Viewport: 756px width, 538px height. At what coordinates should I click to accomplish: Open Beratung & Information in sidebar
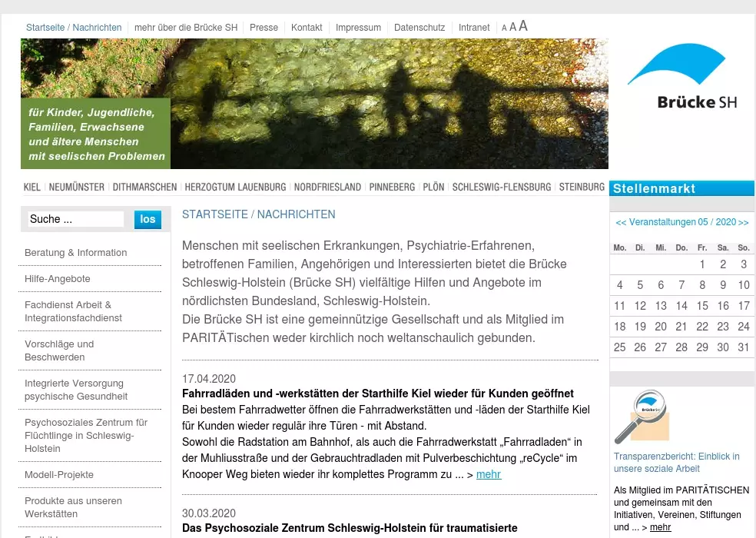(x=75, y=252)
